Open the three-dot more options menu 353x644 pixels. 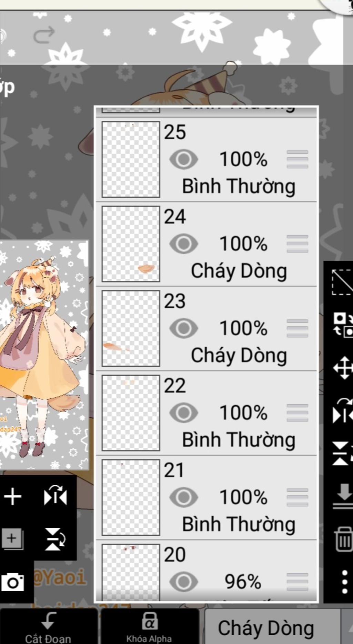pos(344,582)
